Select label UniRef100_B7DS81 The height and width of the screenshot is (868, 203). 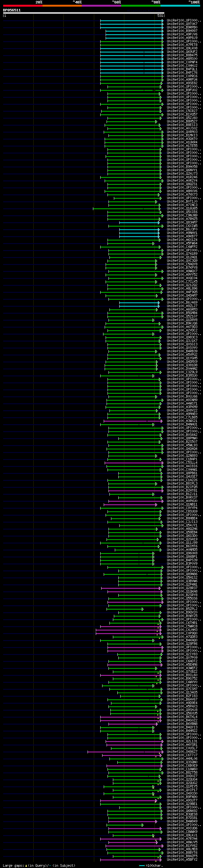(182, 818)
